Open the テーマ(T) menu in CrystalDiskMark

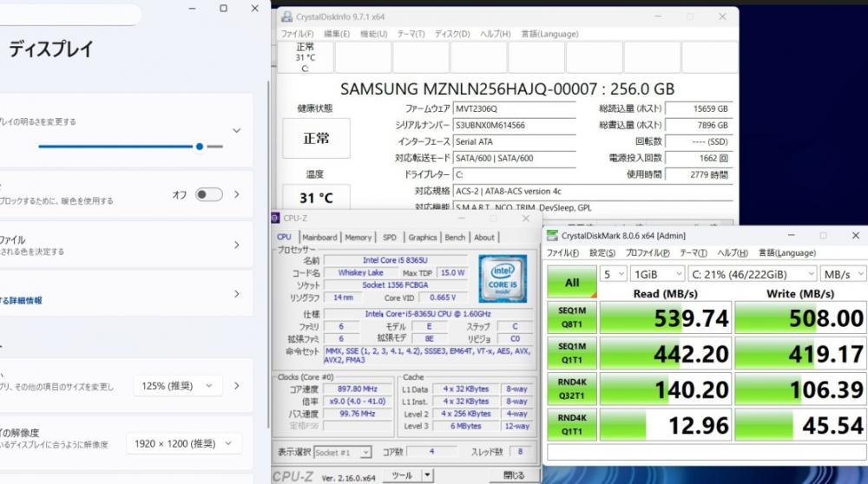[x=693, y=253]
